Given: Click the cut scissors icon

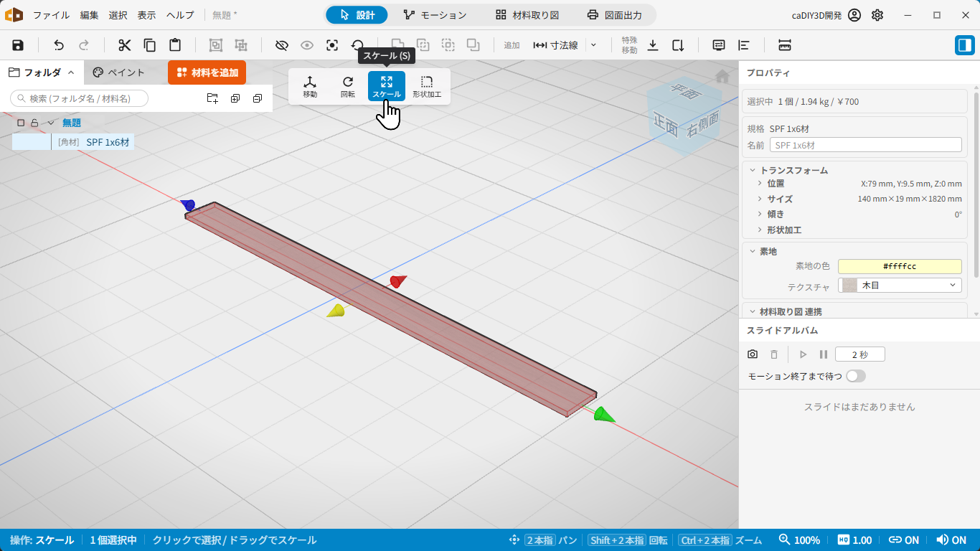Looking at the screenshot, I should tap(125, 45).
